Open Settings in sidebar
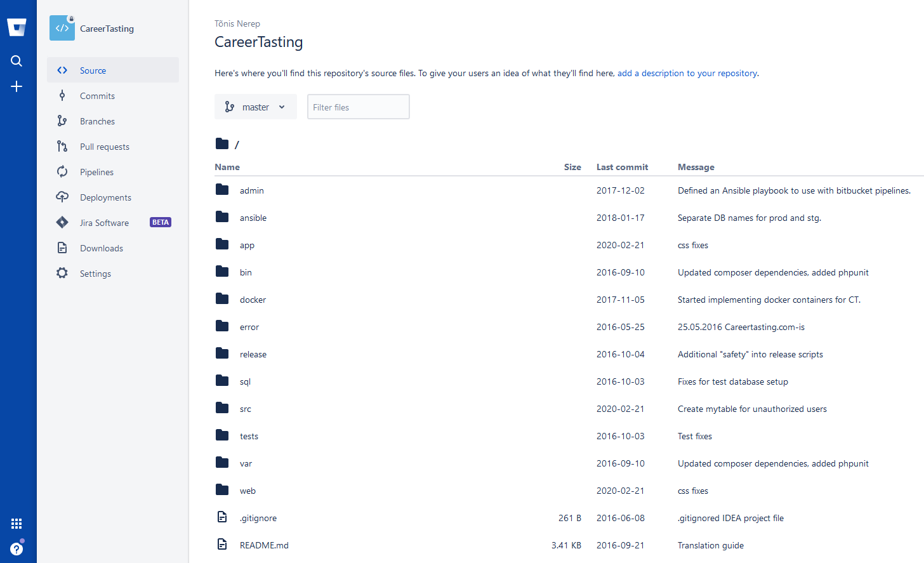The height and width of the screenshot is (563, 924). [113, 274]
